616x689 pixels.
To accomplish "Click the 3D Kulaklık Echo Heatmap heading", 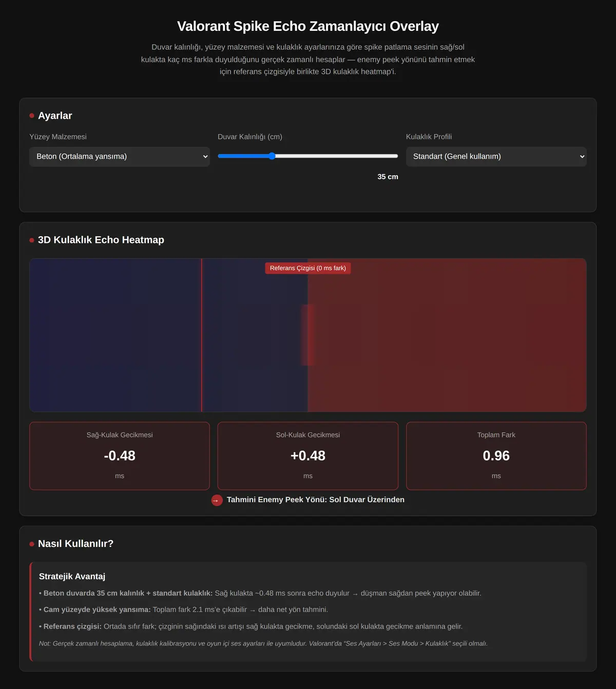I will (x=101, y=240).
